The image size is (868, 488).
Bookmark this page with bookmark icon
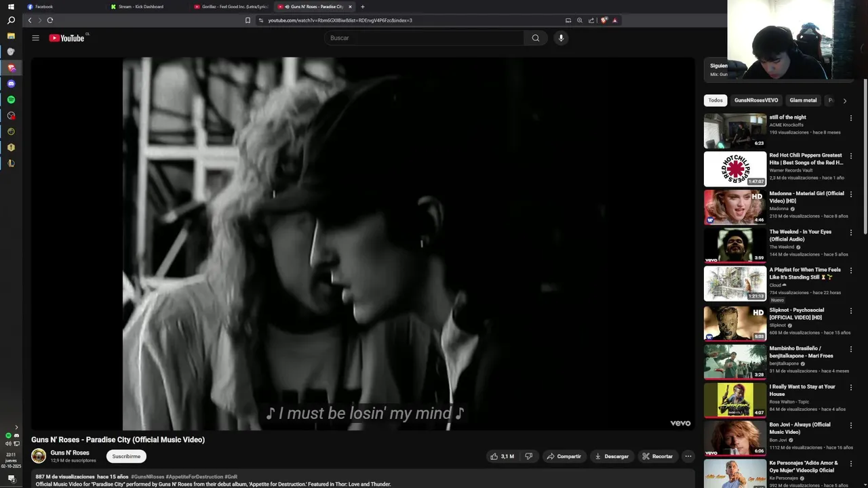[248, 20]
